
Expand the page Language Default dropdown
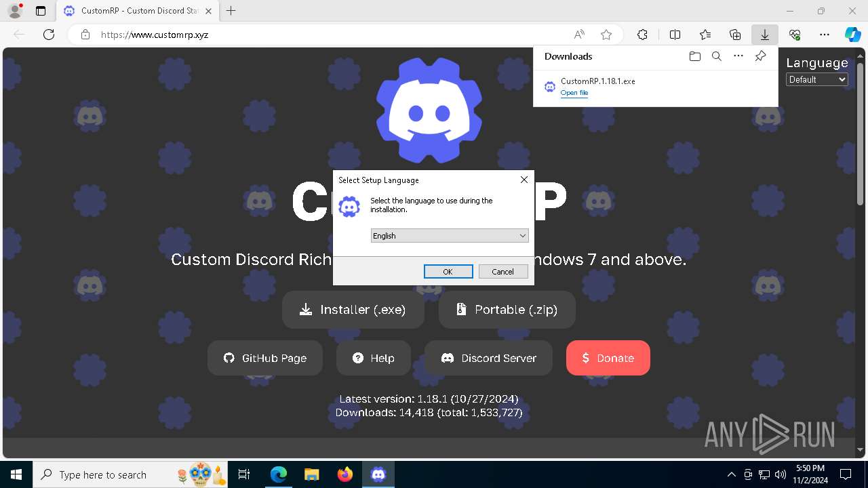(x=817, y=79)
